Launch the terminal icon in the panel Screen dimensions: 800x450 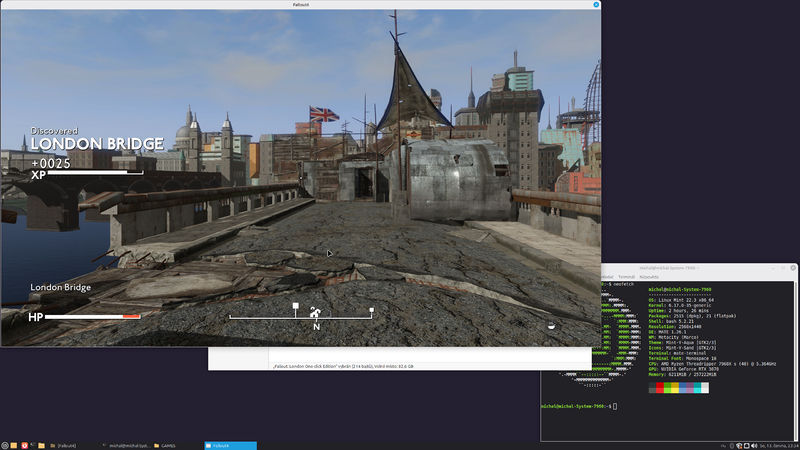(33, 445)
